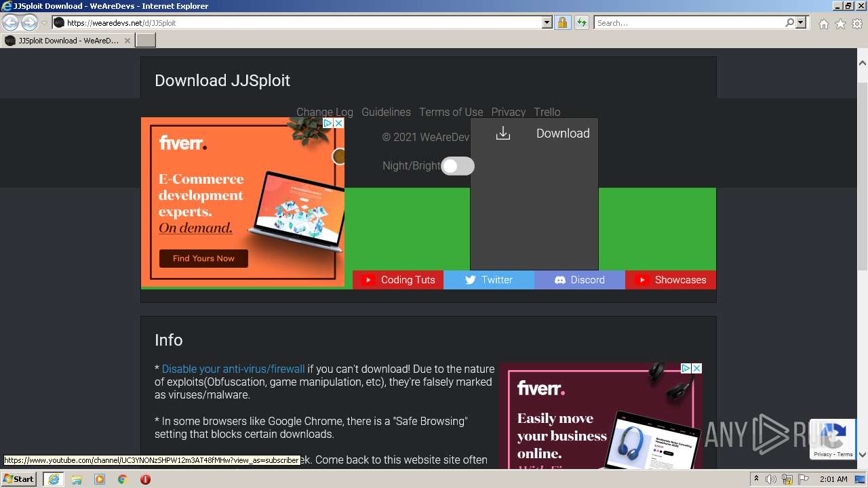This screenshot has height=488, width=868.
Task: Open the Coding Tuts YouTube button
Action: point(398,280)
